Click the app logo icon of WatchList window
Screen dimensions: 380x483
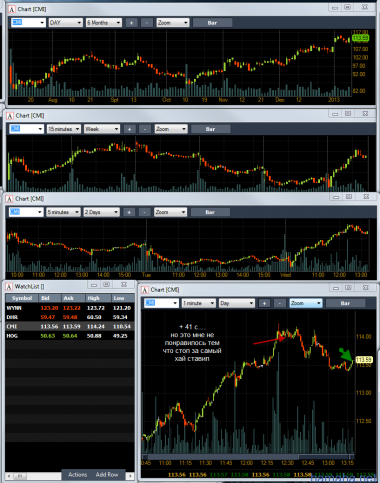(x=9, y=286)
